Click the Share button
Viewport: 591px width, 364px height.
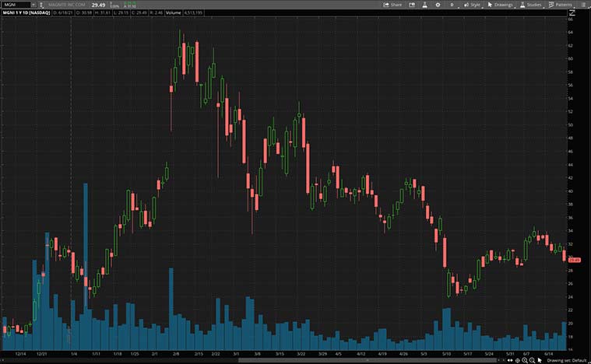click(x=392, y=5)
